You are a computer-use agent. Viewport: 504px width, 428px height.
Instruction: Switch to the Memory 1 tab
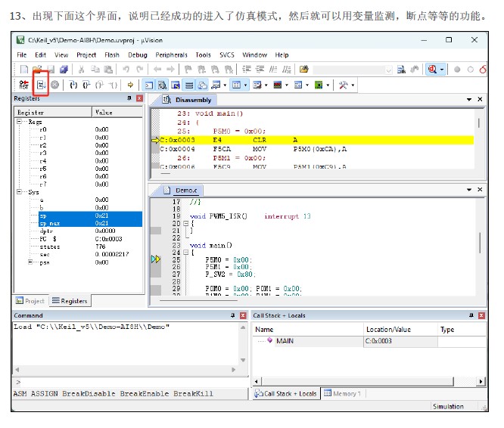(342, 393)
